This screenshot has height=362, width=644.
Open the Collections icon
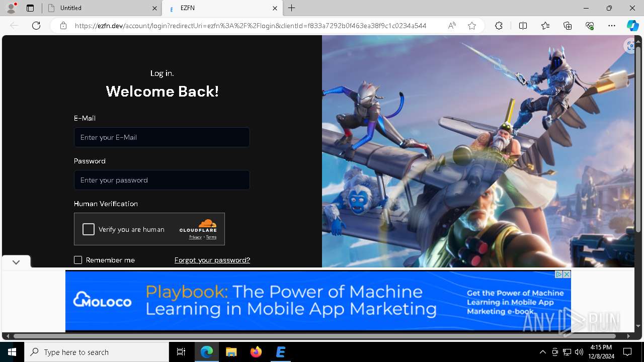click(x=568, y=26)
